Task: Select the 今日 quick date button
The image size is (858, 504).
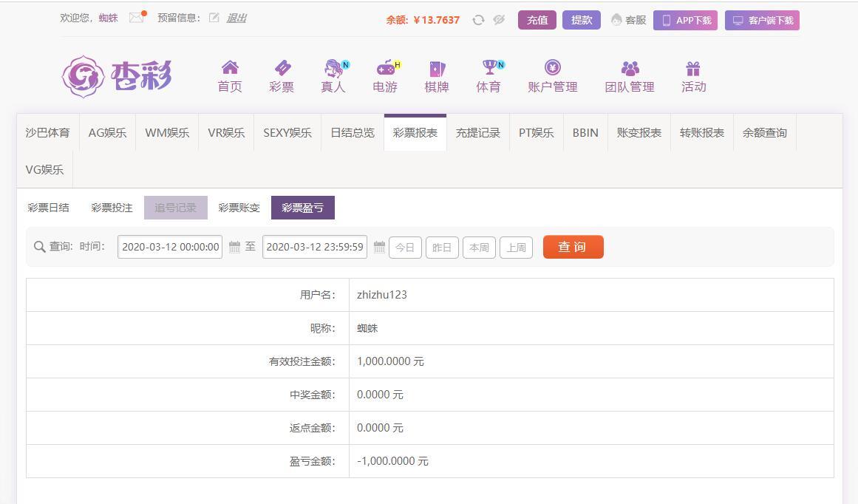Action: click(x=406, y=248)
